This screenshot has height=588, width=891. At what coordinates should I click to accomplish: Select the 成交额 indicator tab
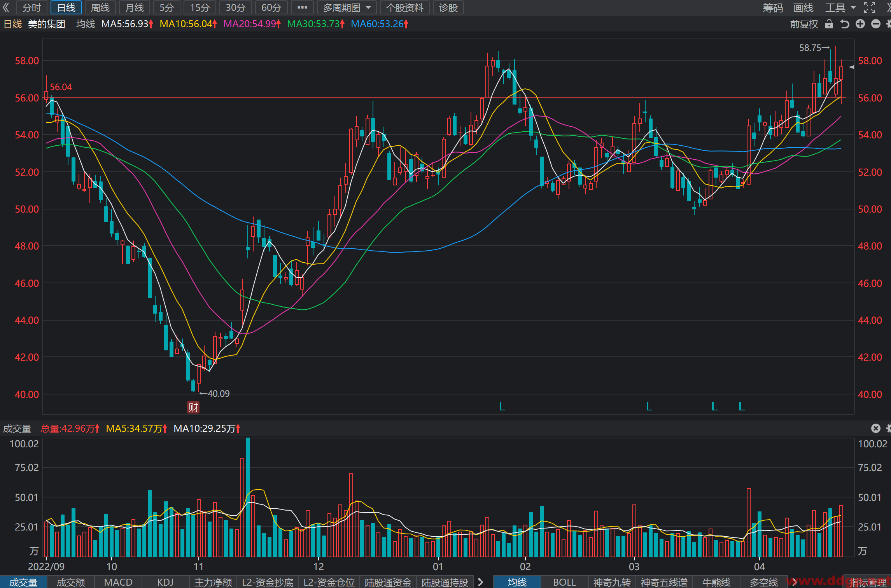pyautogui.click(x=71, y=582)
